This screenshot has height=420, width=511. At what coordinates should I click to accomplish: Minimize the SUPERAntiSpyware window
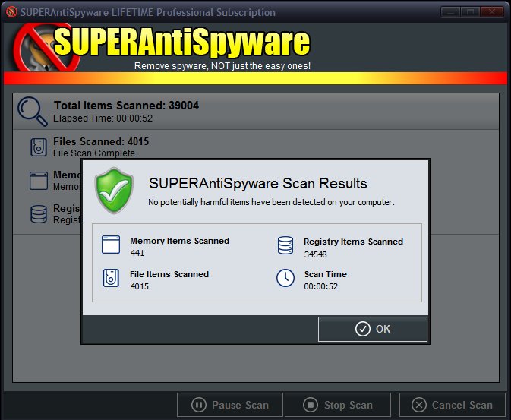click(x=451, y=12)
